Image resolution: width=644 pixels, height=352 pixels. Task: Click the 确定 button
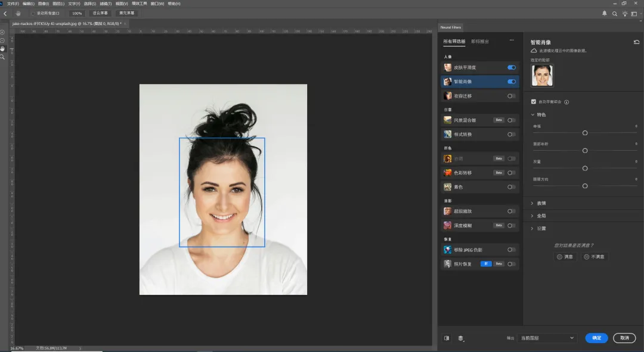coord(596,338)
